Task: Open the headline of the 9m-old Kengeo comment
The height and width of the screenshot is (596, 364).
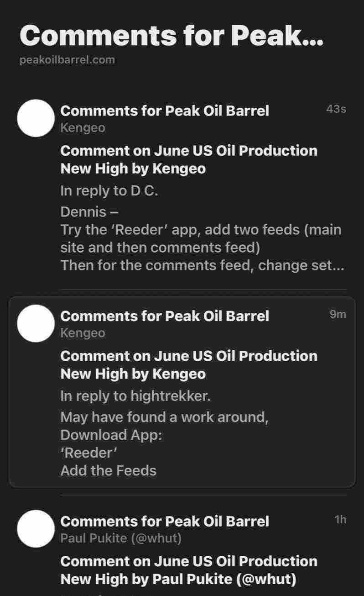Action: [x=188, y=364]
